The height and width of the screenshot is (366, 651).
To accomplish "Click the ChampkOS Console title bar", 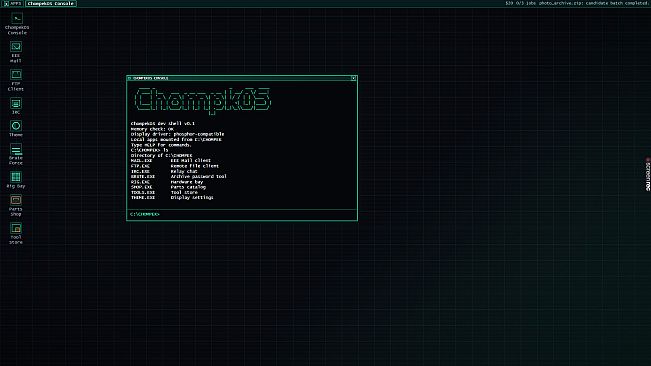I will pyautogui.click(x=242, y=78).
